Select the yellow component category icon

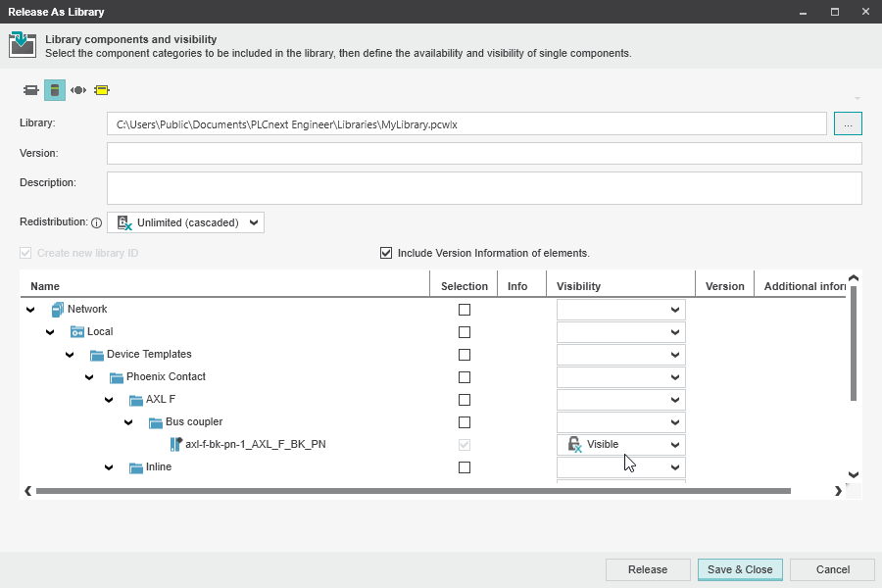(101, 90)
